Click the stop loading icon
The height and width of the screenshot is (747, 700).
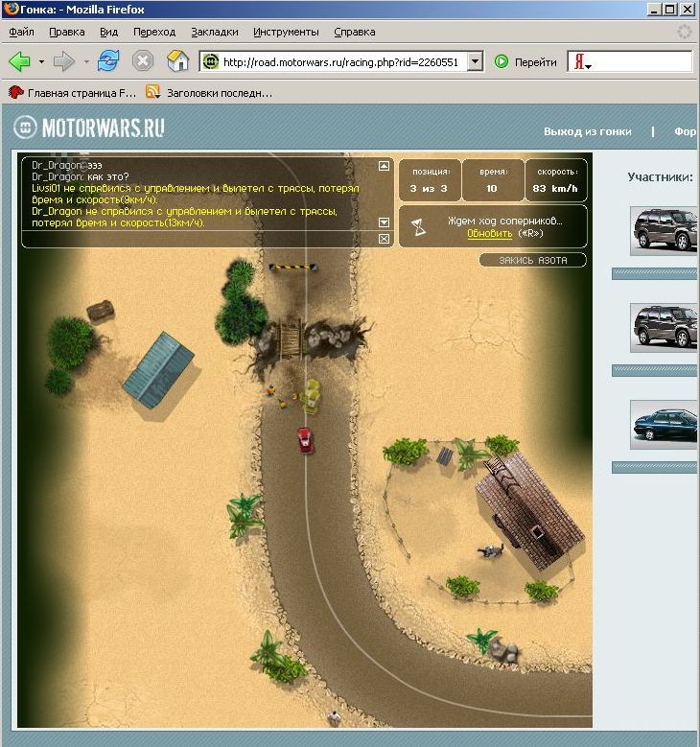point(143,61)
